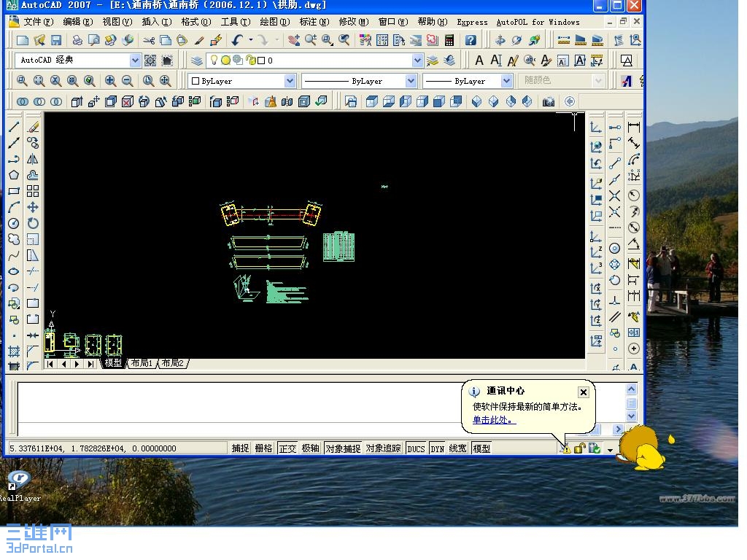The width and height of the screenshot is (747, 560).
Task: Click the Plot printer icon
Action: 77,40
